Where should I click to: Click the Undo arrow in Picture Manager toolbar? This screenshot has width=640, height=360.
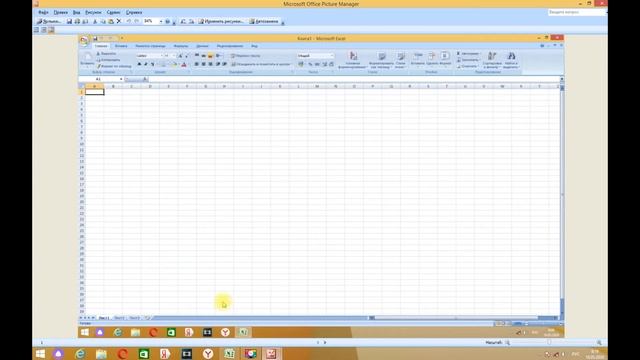[x=129, y=21]
